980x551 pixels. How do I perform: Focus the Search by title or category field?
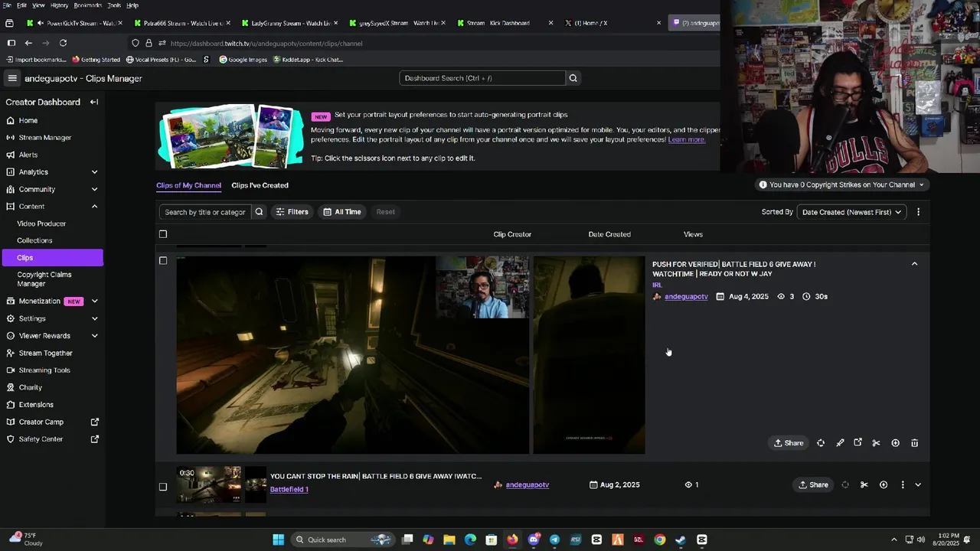click(205, 212)
